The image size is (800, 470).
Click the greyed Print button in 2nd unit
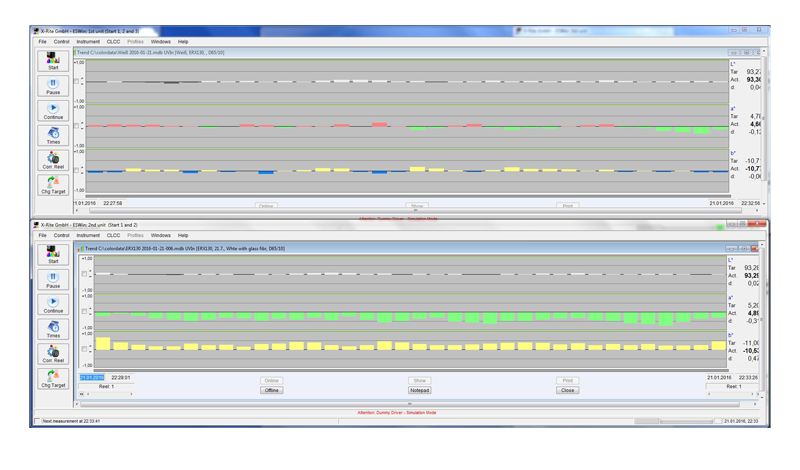tap(567, 381)
